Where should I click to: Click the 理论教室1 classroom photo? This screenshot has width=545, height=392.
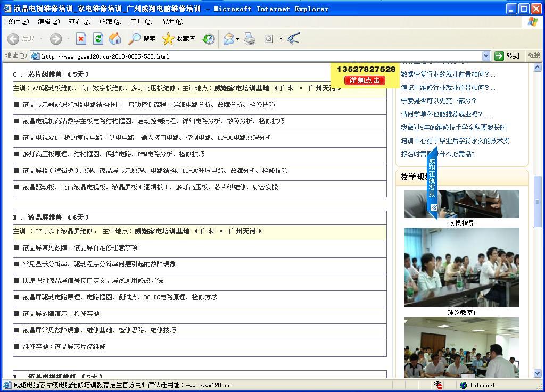coord(461,267)
